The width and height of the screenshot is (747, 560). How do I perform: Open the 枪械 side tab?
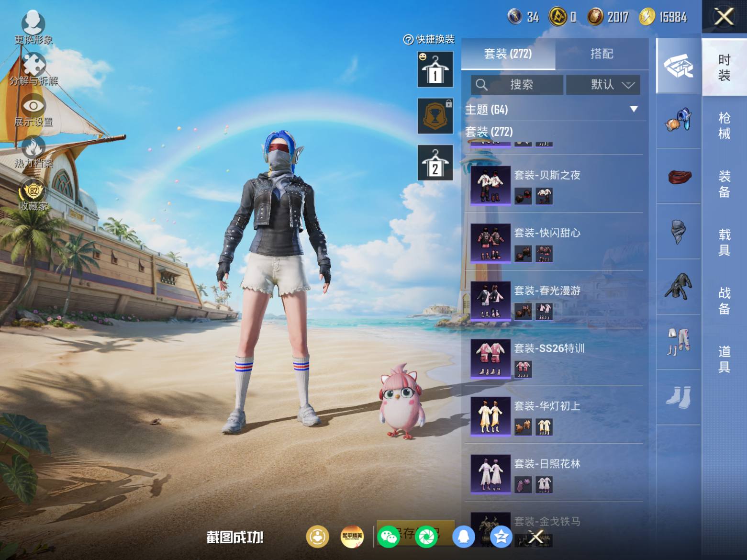point(724,126)
